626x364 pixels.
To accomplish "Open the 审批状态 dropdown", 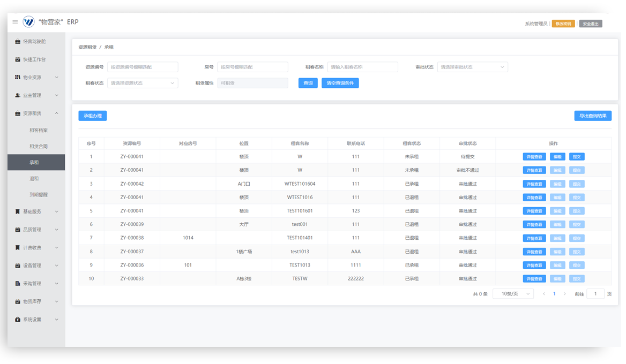I will 472,67.
